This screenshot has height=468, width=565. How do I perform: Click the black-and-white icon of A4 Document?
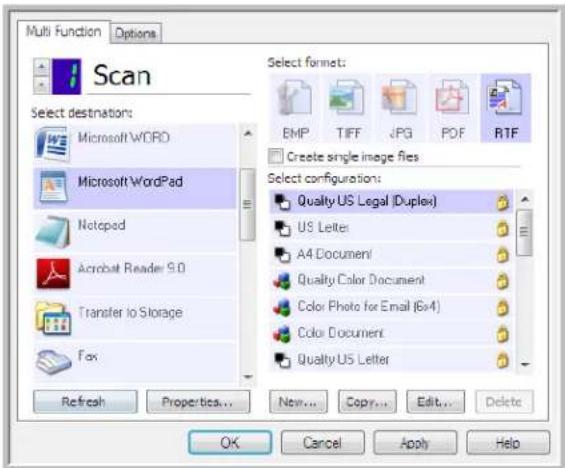click(282, 255)
